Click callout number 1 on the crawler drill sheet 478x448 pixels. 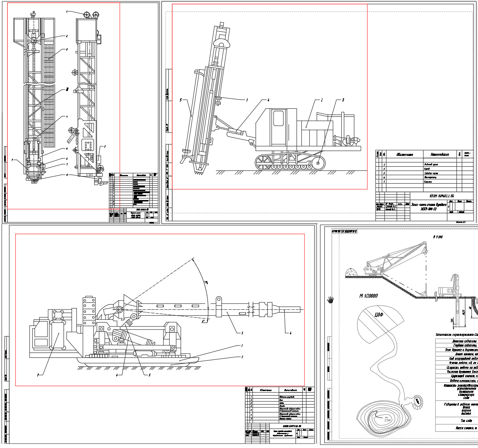click(x=247, y=100)
